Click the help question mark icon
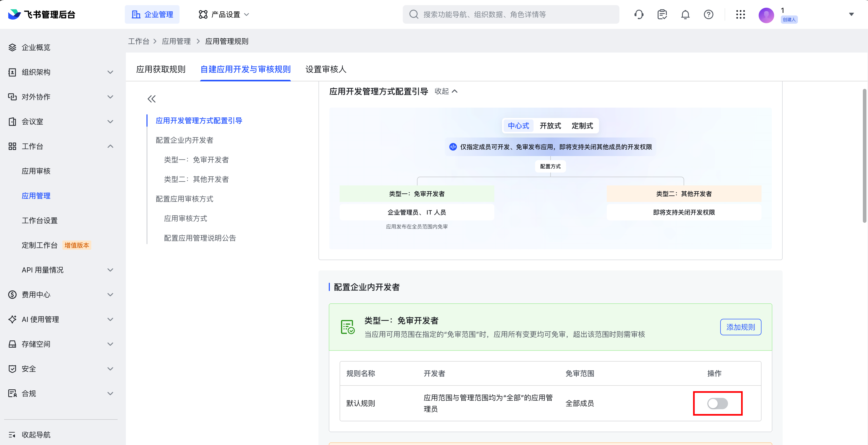868x445 pixels. pos(708,14)
